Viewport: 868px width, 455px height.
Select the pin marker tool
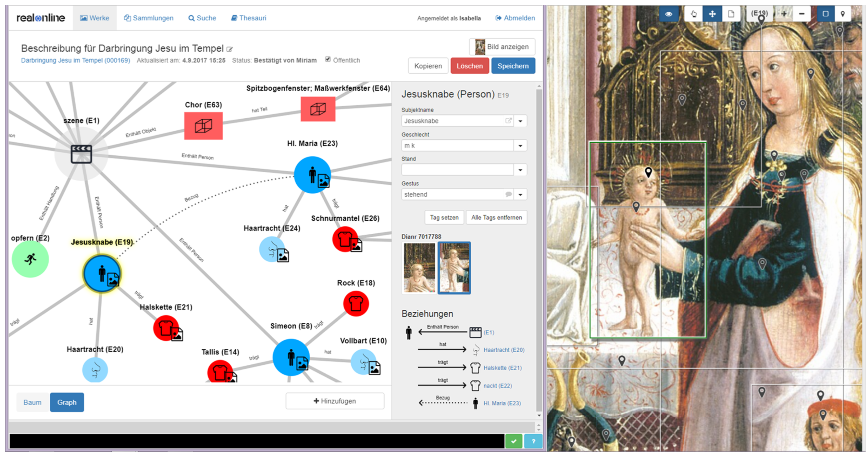842,14
